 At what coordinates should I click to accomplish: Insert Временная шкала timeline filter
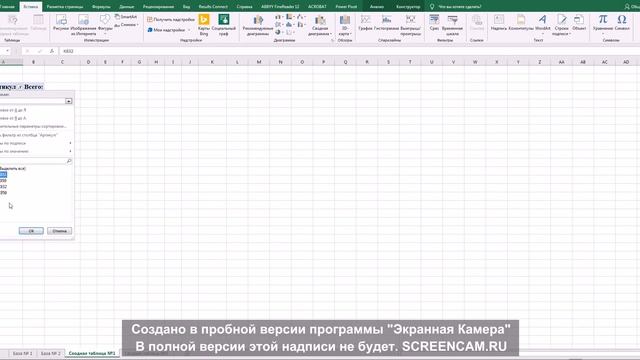[x=452, y=25]
